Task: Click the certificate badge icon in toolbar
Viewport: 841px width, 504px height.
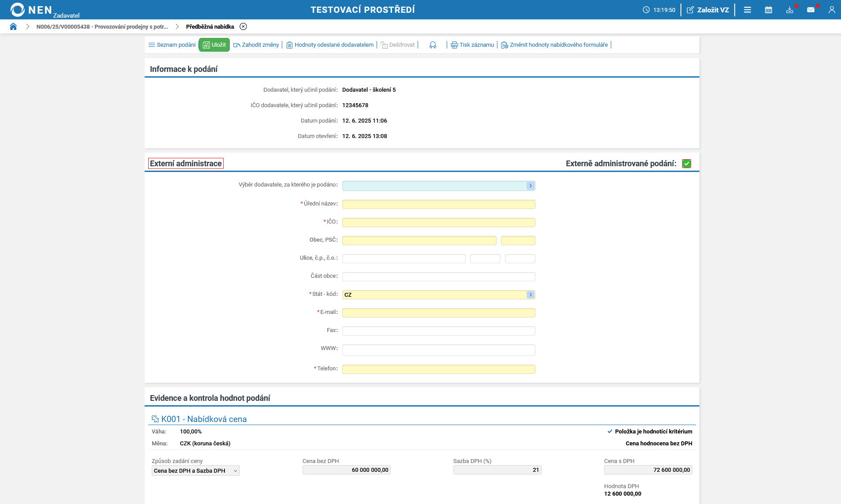Action: (x=433, y=45)
